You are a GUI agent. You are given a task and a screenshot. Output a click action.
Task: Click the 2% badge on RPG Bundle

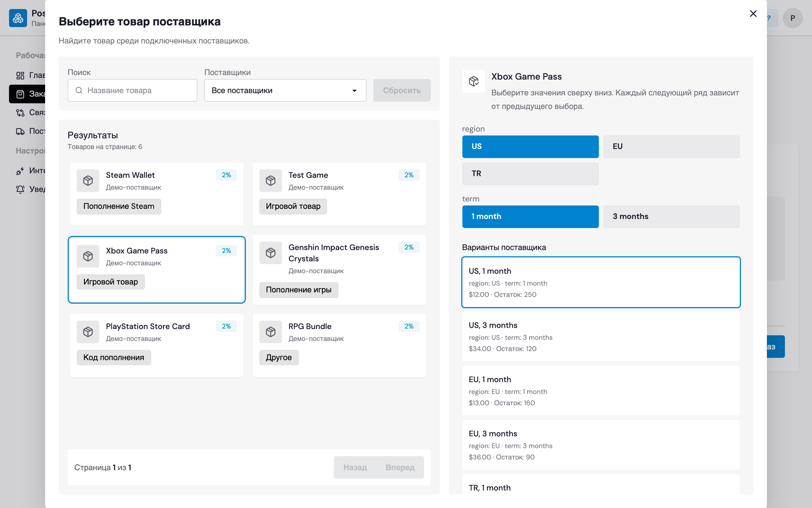(x=409, y=326)
